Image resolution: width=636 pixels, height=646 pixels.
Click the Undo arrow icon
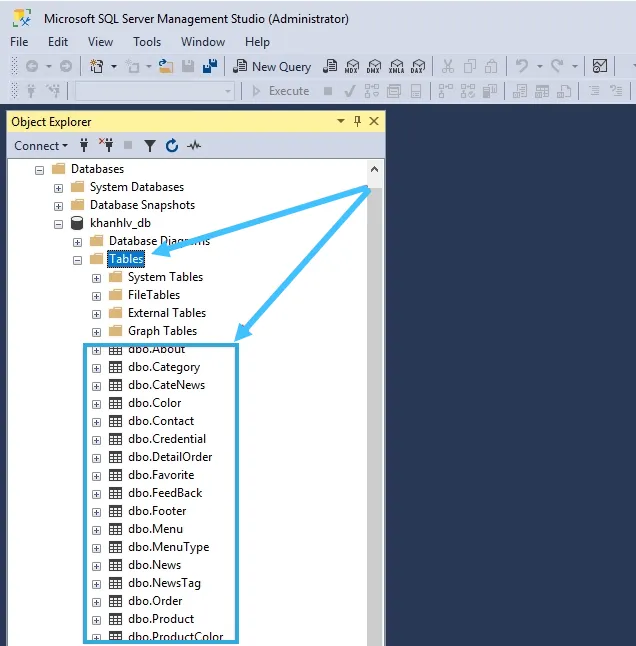coord(521,66)
